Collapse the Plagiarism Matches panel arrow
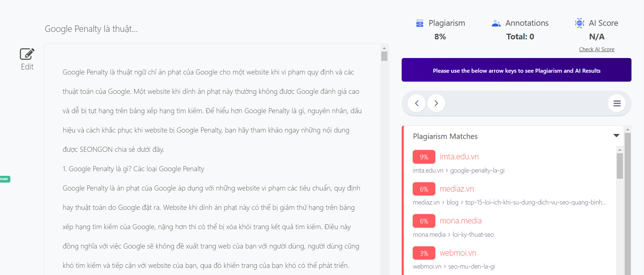 pos(616,135)
